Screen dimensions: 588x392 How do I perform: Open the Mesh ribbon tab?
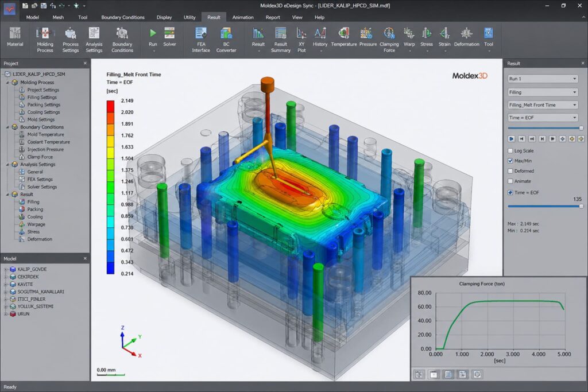(58, 17)
